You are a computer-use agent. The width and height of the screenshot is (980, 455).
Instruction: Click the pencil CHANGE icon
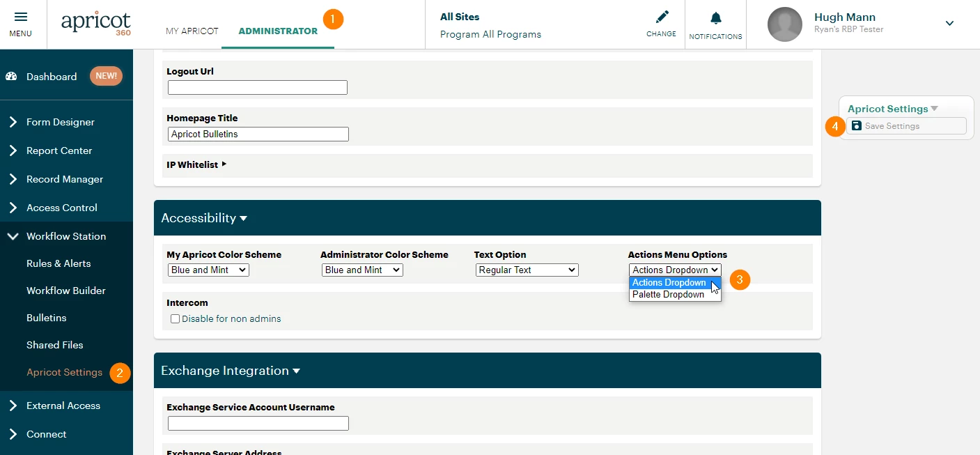662,17
